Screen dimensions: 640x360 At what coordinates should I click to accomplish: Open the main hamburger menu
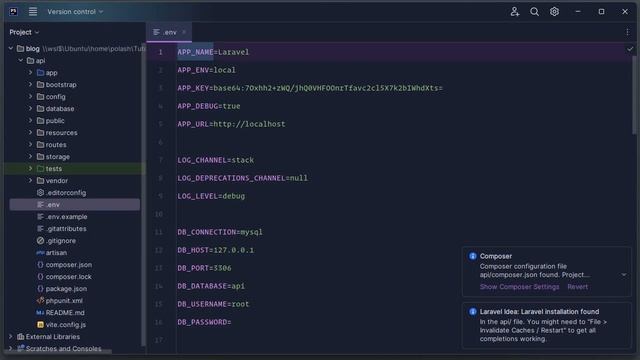coord(33,12)
